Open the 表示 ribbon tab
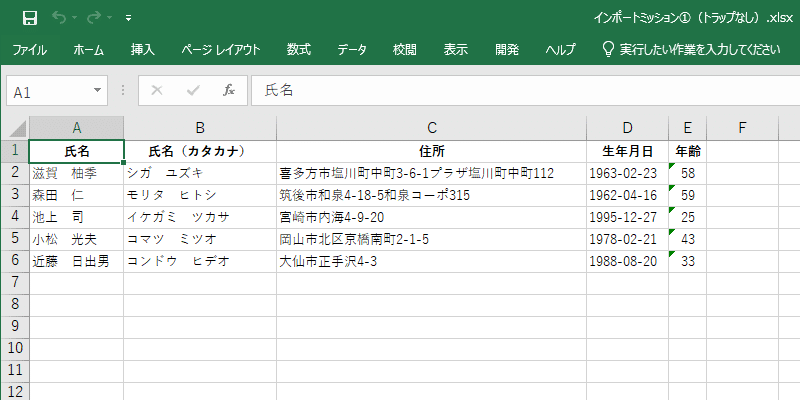Viewport: 800px width, 400px height. pos(456,49)
